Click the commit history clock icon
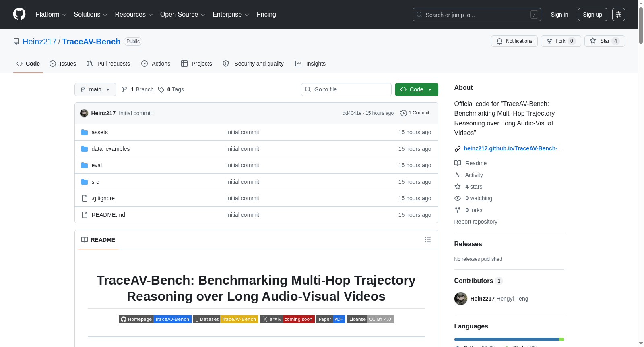 coord(404,113)
